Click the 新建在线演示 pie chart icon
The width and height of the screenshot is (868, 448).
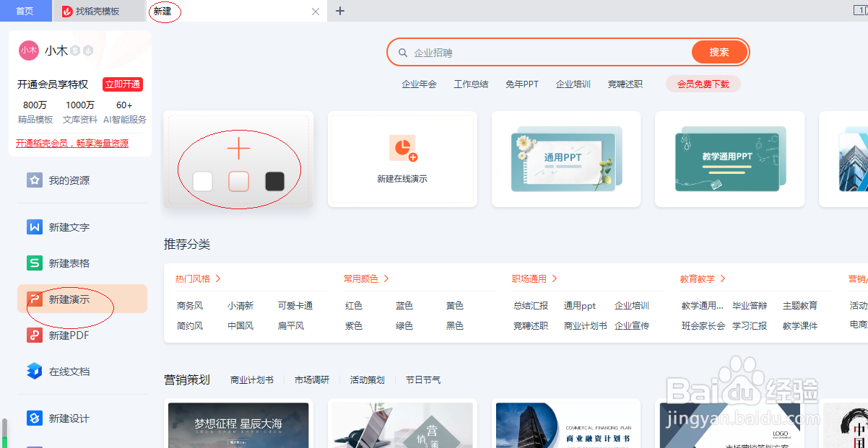(402, 148)
